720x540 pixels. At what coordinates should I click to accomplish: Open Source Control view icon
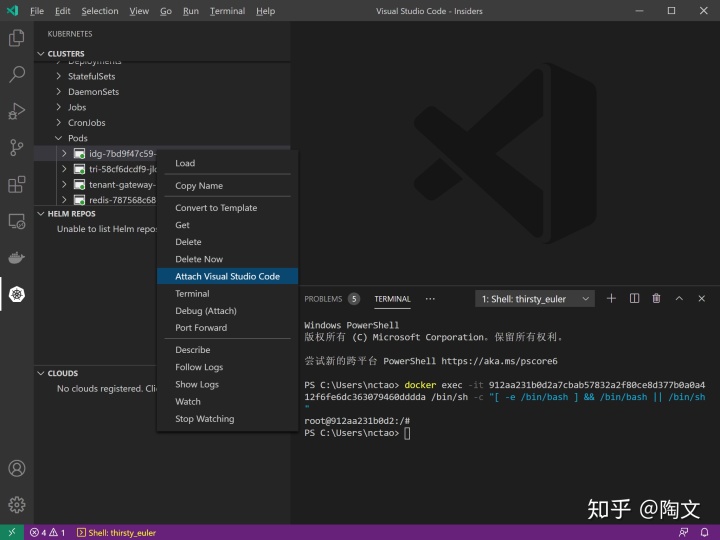pos(17,148)
